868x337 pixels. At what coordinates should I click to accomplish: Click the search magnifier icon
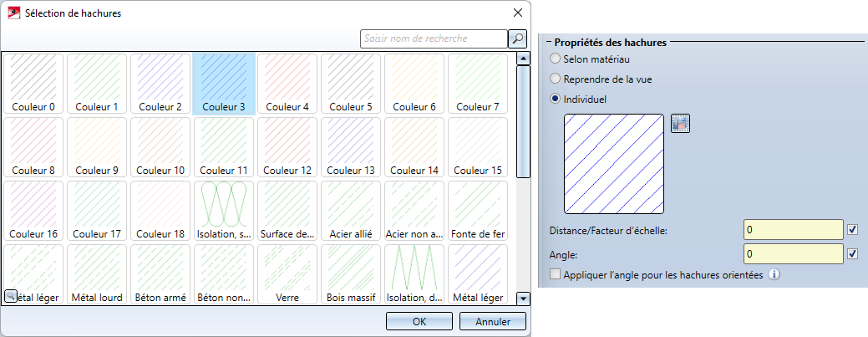point(518,38)
